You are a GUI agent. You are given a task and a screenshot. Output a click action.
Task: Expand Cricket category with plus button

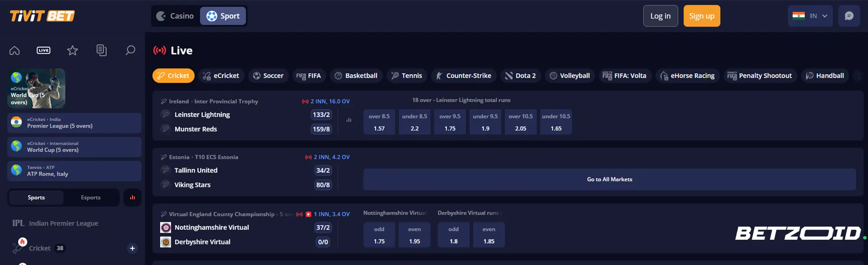pyautogui.click(x=132, y=248)
